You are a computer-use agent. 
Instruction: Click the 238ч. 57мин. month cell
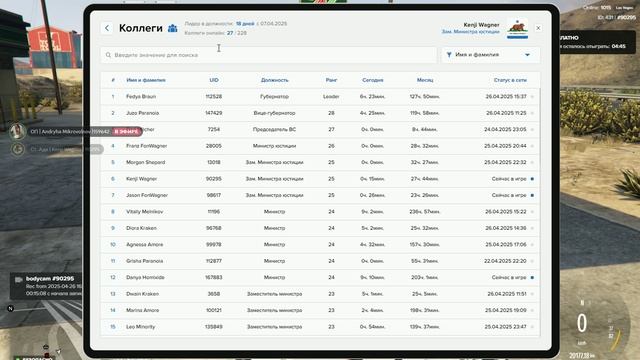tap(425, 211)
